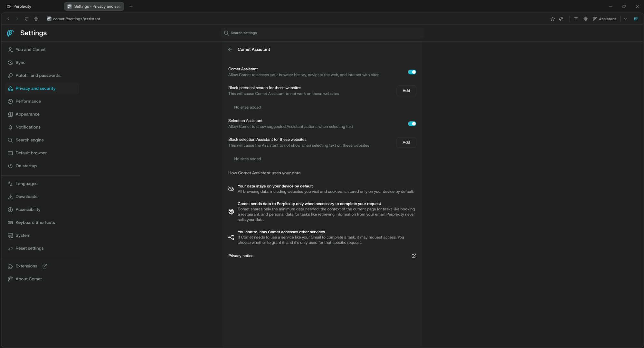Image resolution: width=644 pixels, height=348 pixels.
Task: Open Keyboard Shortcuts settings
Action: [42, 222]
